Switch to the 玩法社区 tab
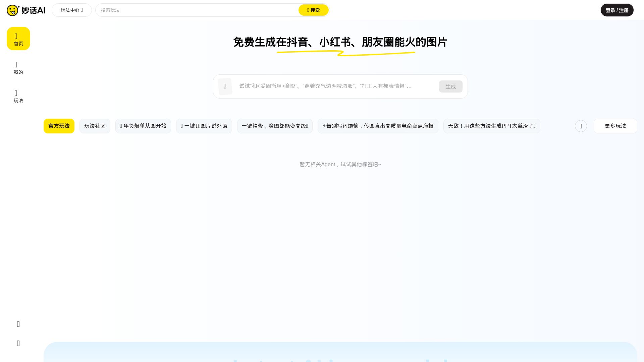The height and width of the screenshot is (362, 644). 95,126
